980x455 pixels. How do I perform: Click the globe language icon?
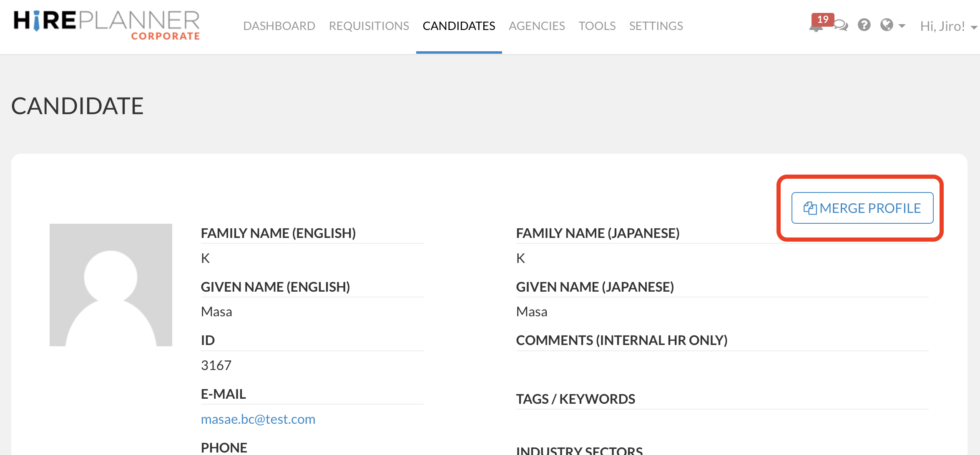point(887,25)
